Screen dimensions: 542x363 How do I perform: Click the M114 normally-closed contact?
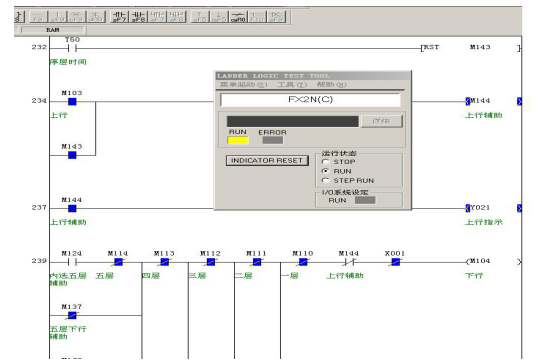[118, 262]
